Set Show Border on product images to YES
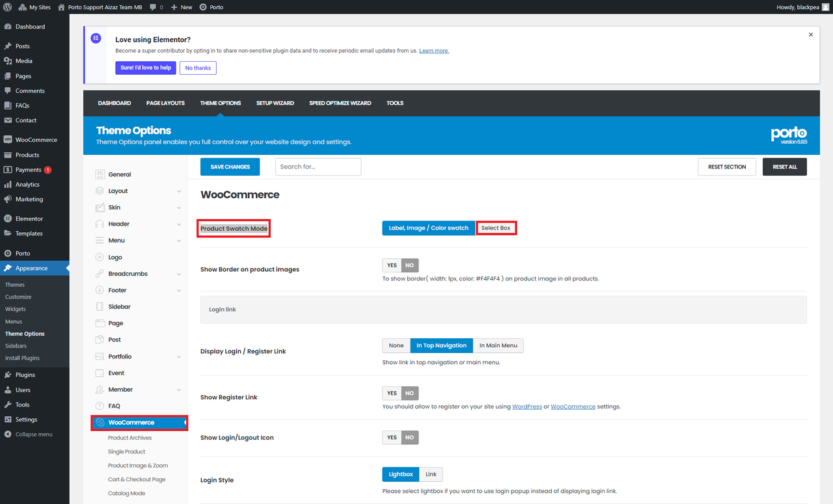The image size is (833, 504). (392, 265)
